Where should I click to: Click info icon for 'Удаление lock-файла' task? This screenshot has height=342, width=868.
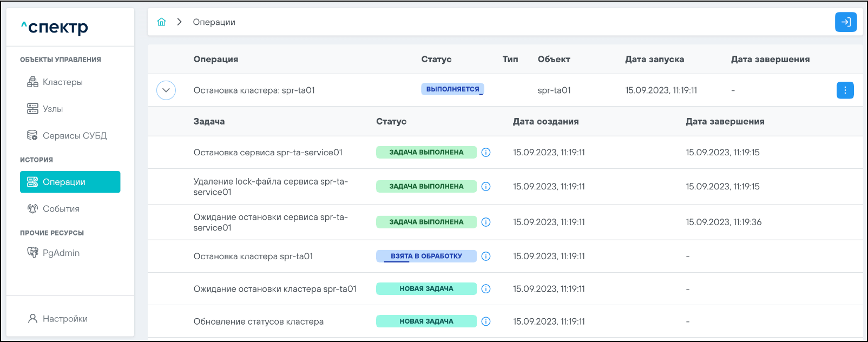click(486, 187)
